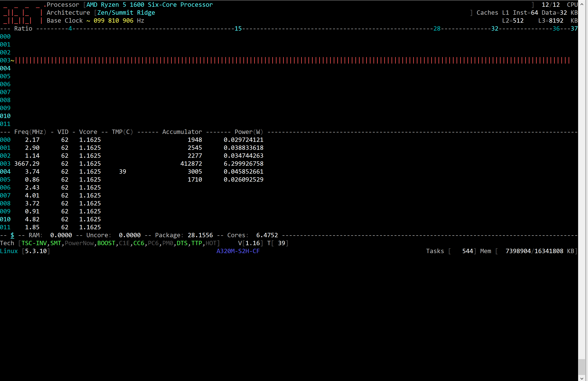Click the DTS tech flag
This screenshot has width=588, height=381.
[182, 243]
